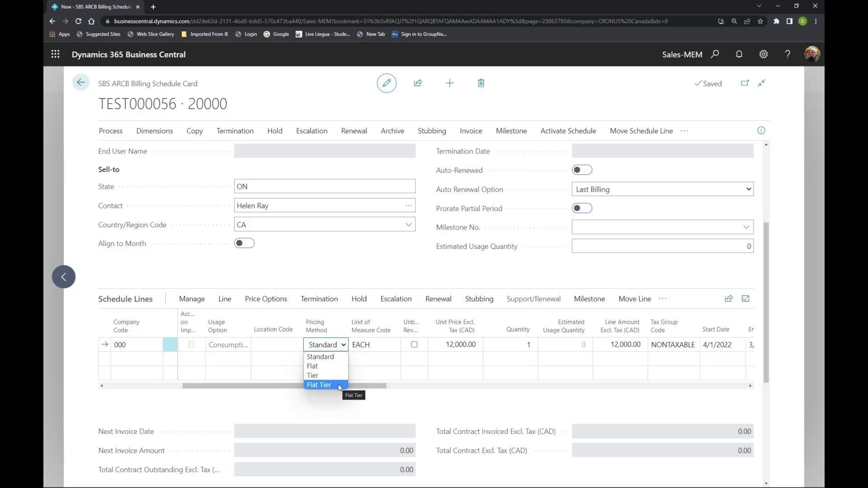Delete the schedule card via trash icon

(481, 83)
